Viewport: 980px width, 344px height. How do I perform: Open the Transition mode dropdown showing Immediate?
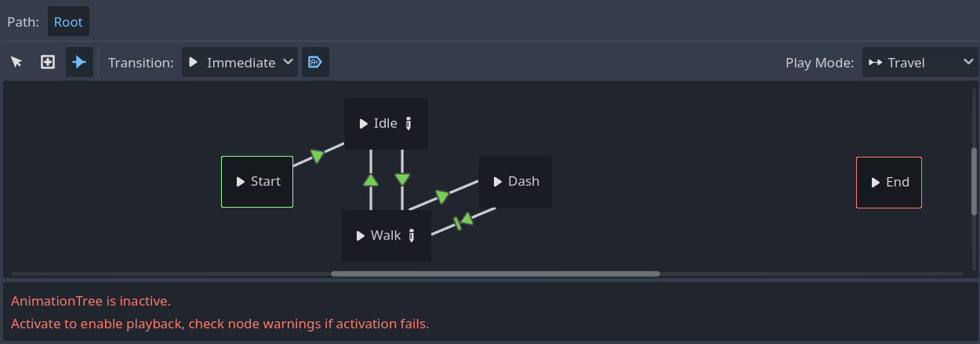point(240,62)
